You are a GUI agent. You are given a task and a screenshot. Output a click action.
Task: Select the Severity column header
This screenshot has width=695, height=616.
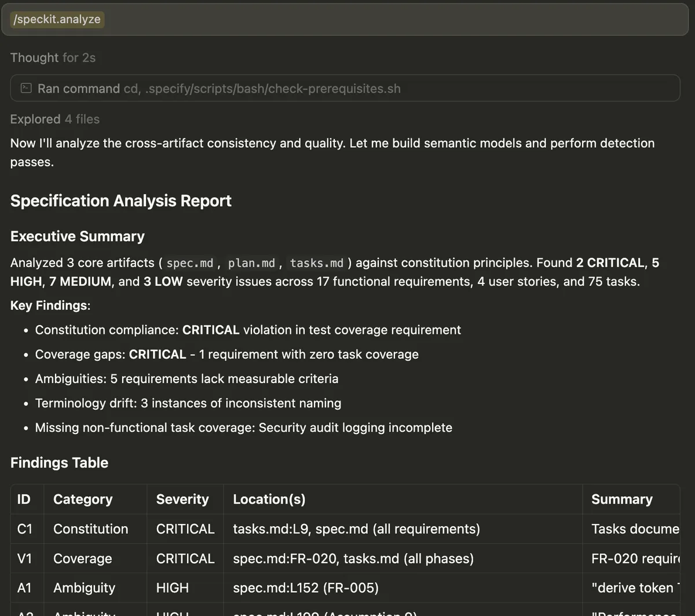click(182, 499)
